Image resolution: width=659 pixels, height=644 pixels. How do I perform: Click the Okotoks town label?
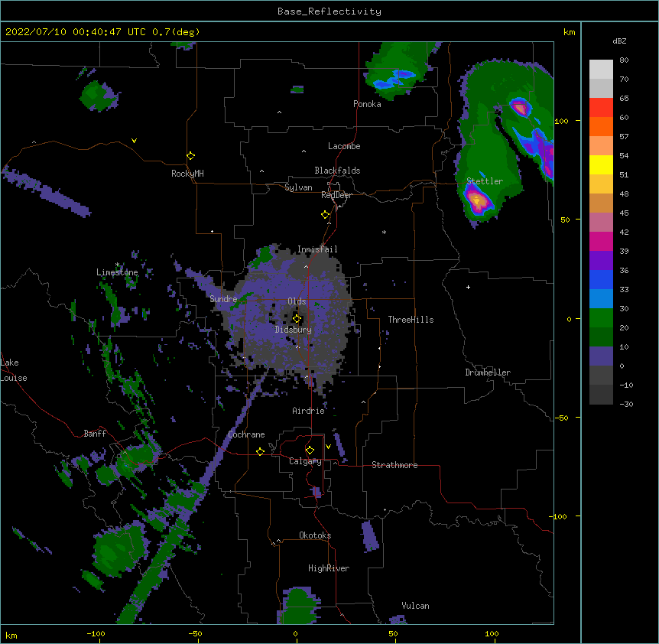point(315,535)
